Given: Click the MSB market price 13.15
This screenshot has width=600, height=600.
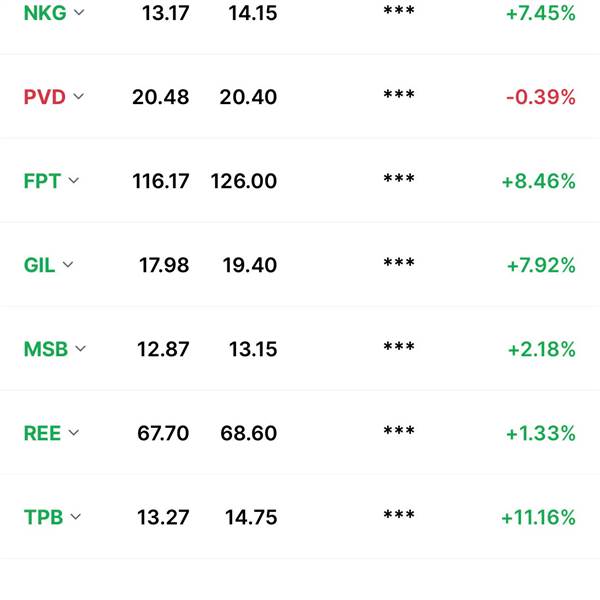Looking at the screenshot, I should click(253, 349).
